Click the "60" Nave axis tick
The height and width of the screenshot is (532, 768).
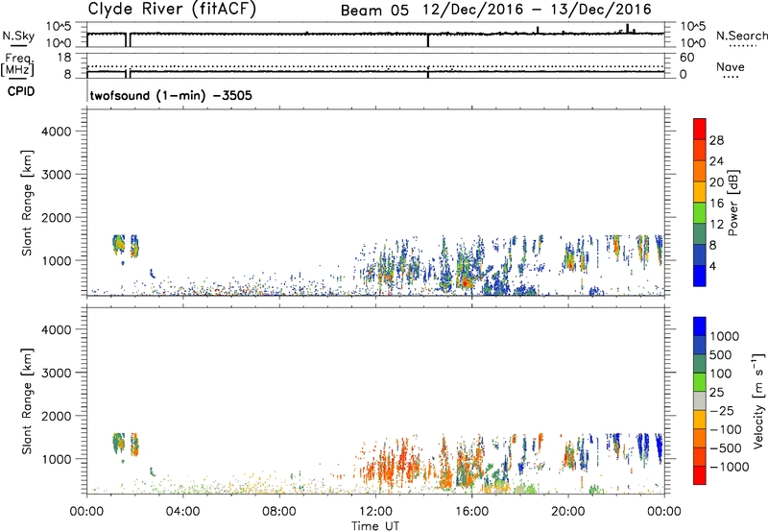pos(686,58)
